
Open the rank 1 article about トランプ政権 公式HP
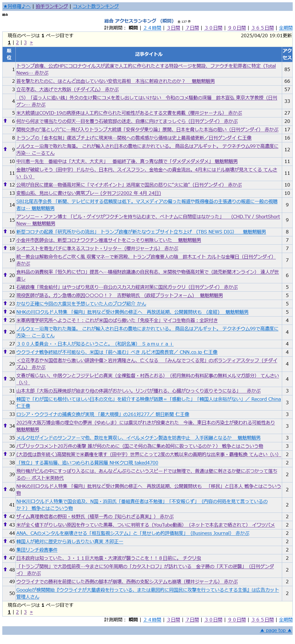tap(146, 69)
